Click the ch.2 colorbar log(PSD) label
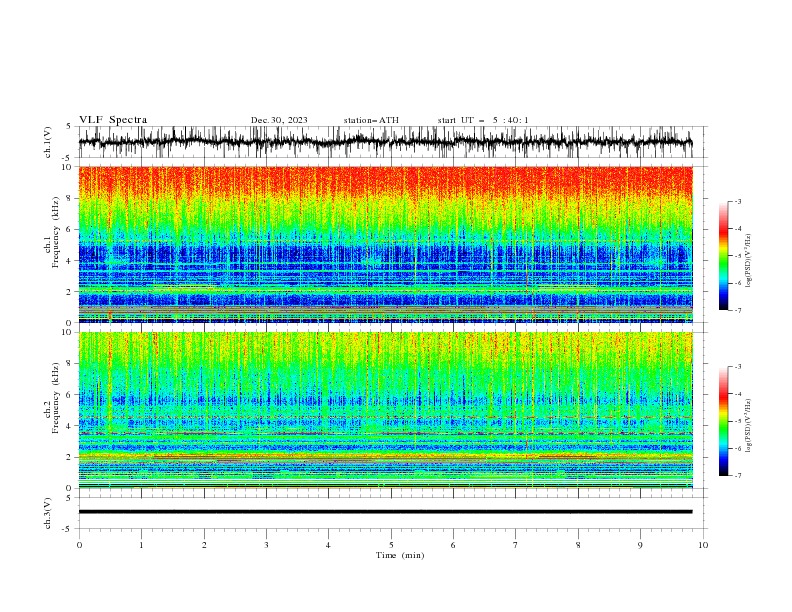The image size is (792, 612). click(748, 426)
